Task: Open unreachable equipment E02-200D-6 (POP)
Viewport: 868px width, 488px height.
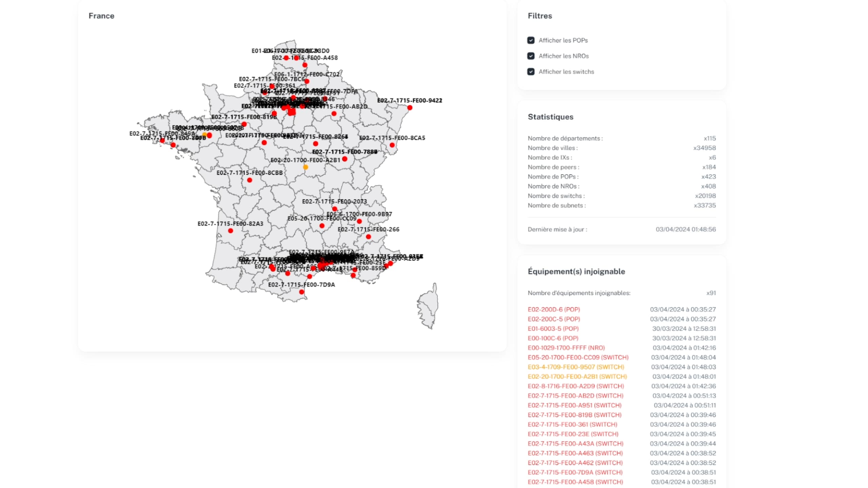Action: click(554, 309)
